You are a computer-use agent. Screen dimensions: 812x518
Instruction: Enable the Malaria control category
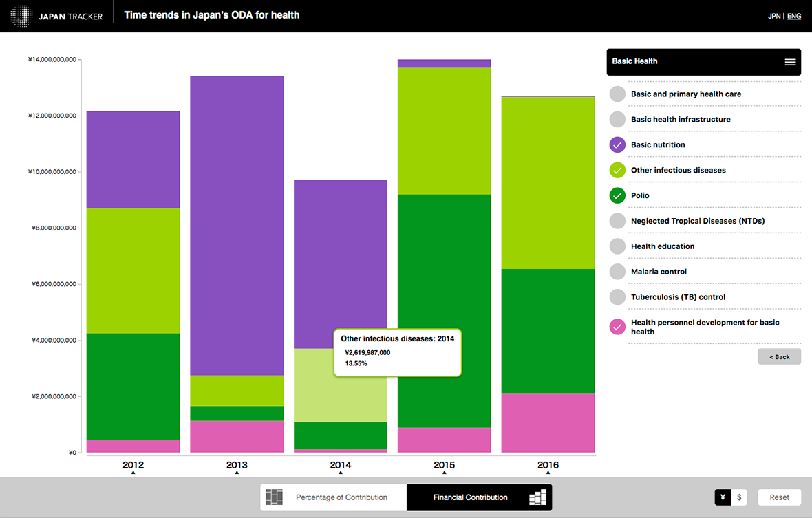click(617, 272)
